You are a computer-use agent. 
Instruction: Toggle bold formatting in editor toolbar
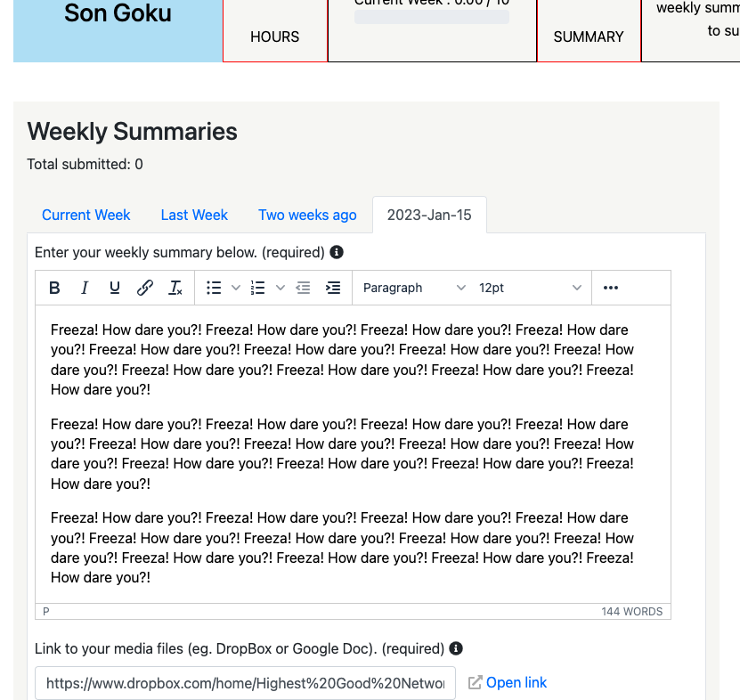[54, 288]
